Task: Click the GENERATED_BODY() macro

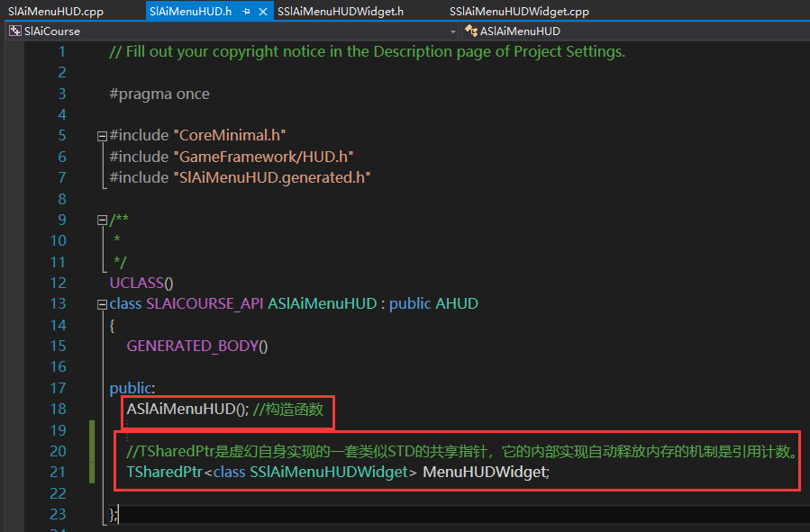Action: coord(197,346)
